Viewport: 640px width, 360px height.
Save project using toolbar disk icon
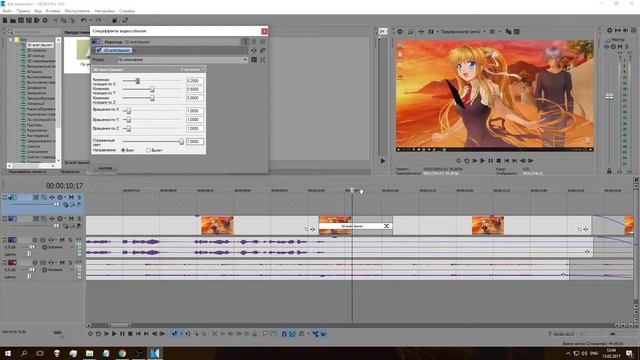pyautogui.click(x=21, y=20)
